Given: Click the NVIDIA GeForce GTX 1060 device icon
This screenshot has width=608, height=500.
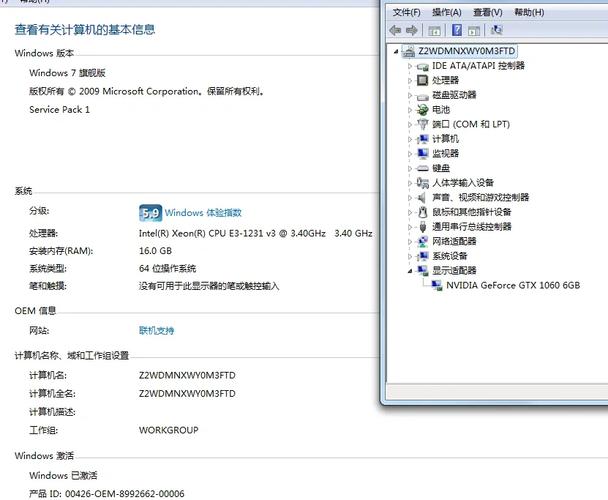Looking at the screenshot, I should (x=437, y=285).
